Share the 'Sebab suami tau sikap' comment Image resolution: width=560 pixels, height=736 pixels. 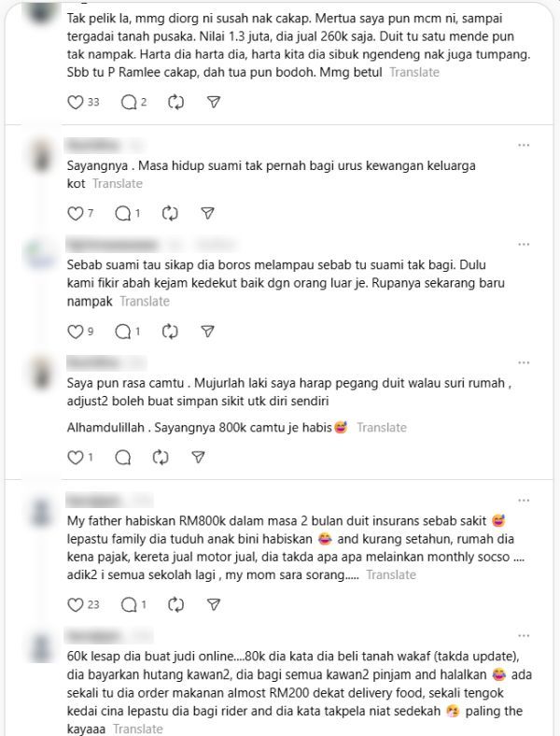click(207, 332)
